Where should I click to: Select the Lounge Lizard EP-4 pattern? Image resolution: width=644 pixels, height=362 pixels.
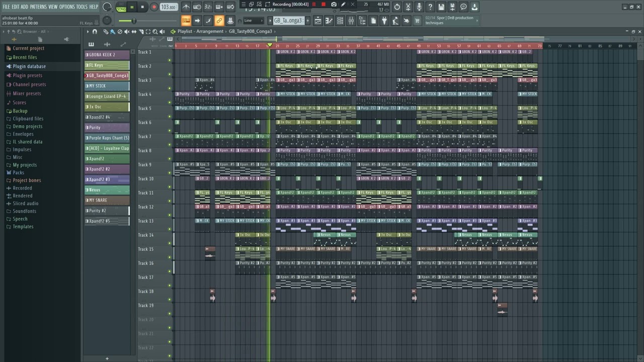click(107, 96)
